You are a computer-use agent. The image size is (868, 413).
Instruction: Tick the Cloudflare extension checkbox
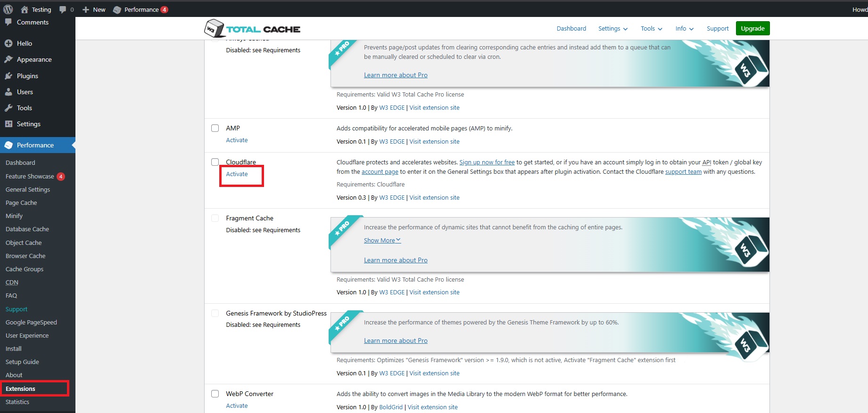[x=215, y=162]
